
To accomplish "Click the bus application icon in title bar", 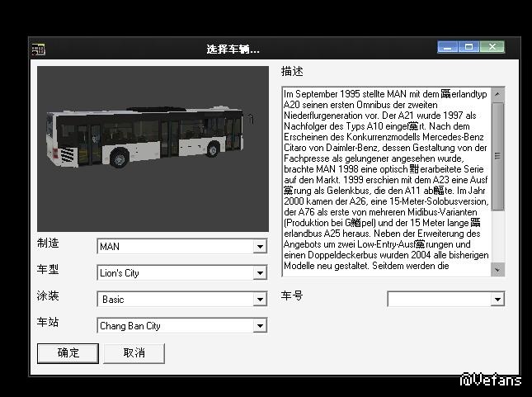I will click(38, 50).
